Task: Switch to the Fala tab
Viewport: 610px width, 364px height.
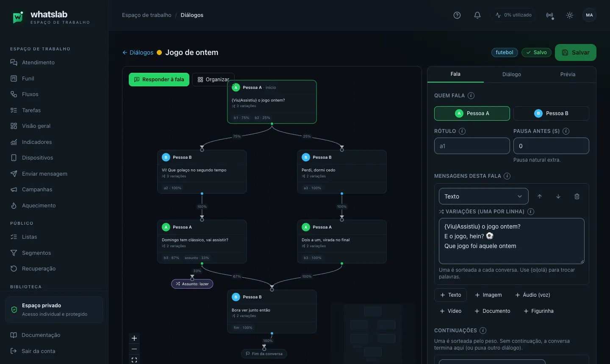Action: point(455,74)
